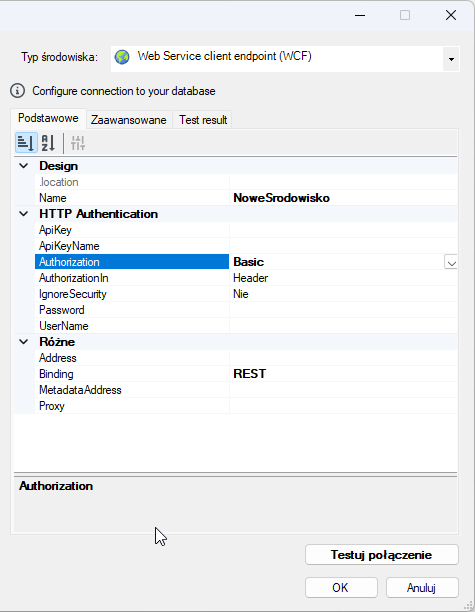
Task: Click the Proxy value field
Action: pyautogui.click(x=343, y=406)
